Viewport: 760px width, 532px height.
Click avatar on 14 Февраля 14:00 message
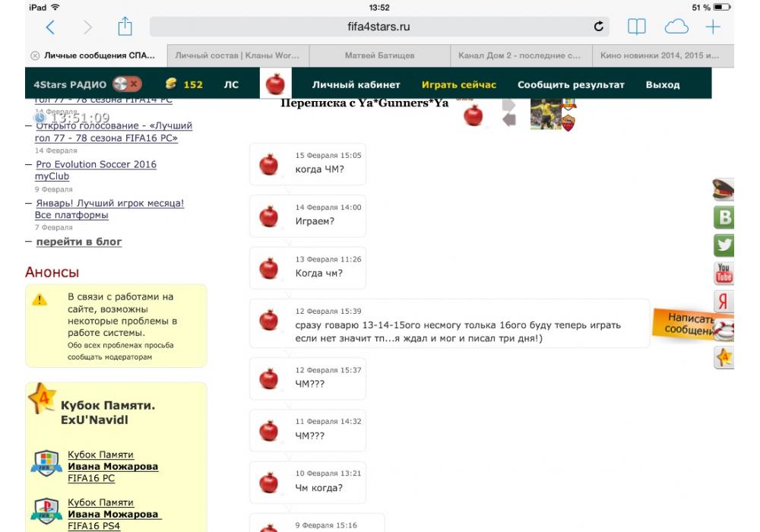tap(268, 216)
